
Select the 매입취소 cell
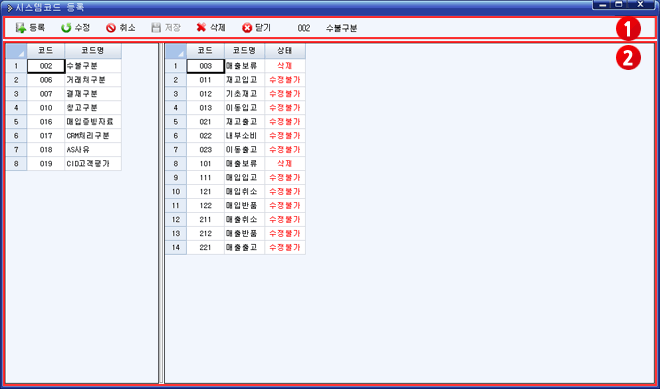[245, 191]
